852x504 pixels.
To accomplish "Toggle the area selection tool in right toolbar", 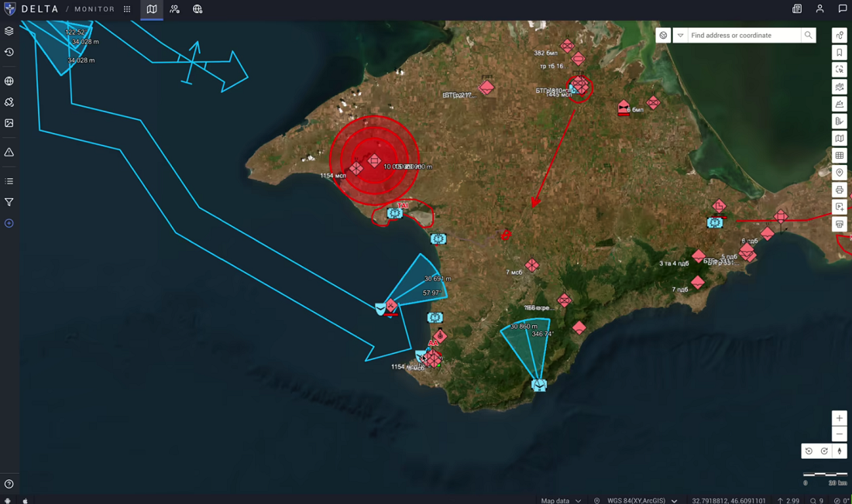I will 839,70.
